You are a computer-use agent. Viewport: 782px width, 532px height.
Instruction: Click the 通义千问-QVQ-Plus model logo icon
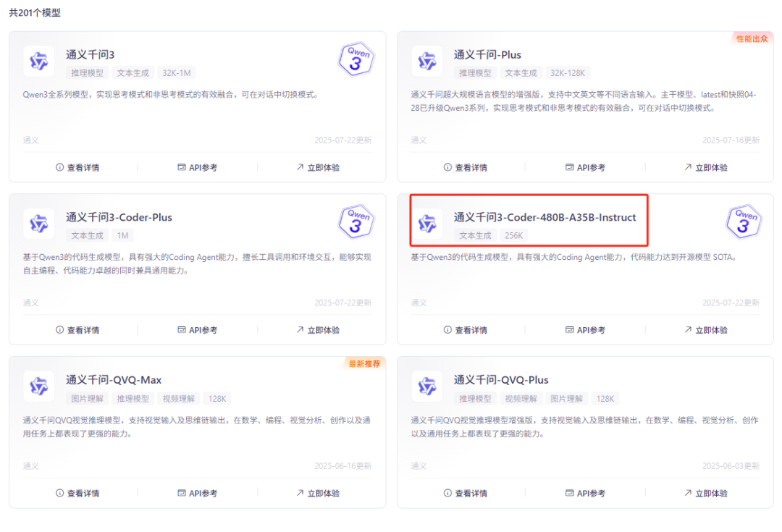pyautogui.click(x=427, y=387)
